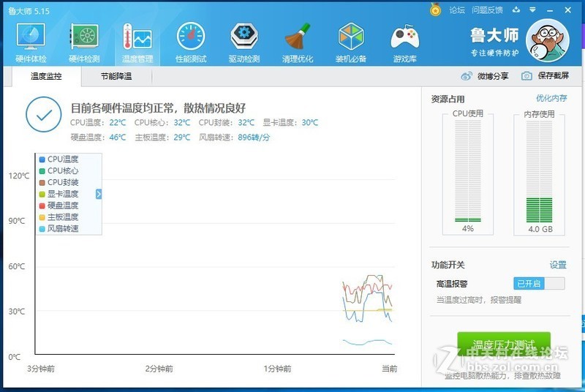Click the 当温度过高时，报警提醒 description

(479, 300)
